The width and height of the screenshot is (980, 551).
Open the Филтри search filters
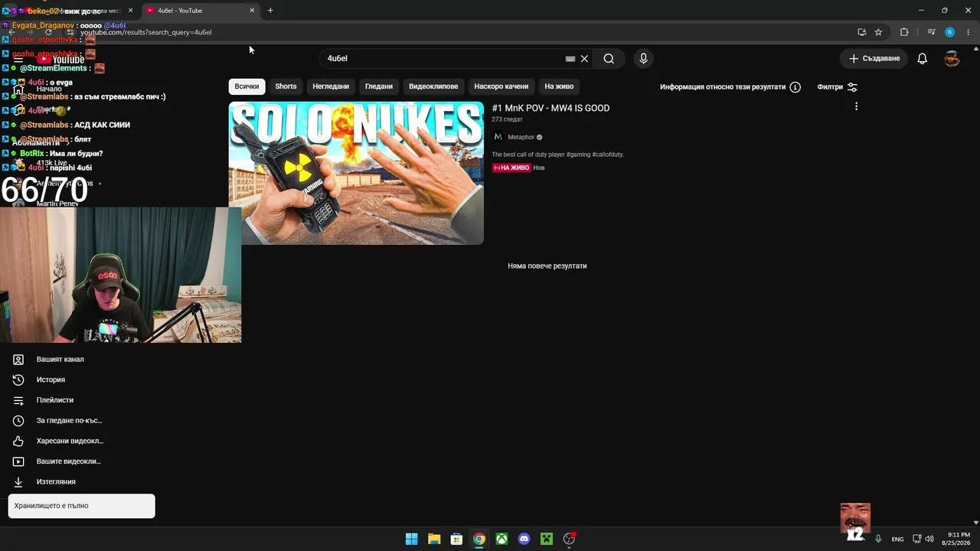click(x=838, y=87)
